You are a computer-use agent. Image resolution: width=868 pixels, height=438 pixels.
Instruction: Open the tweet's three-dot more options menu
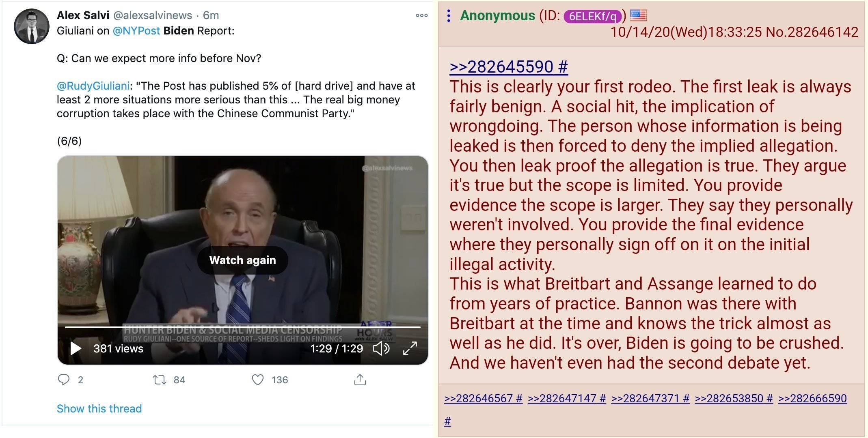[x=421, y=15]
